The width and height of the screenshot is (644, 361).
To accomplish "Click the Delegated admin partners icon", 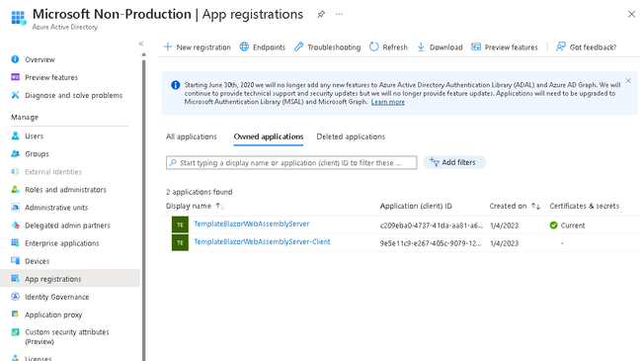I will tap(15, 225).
